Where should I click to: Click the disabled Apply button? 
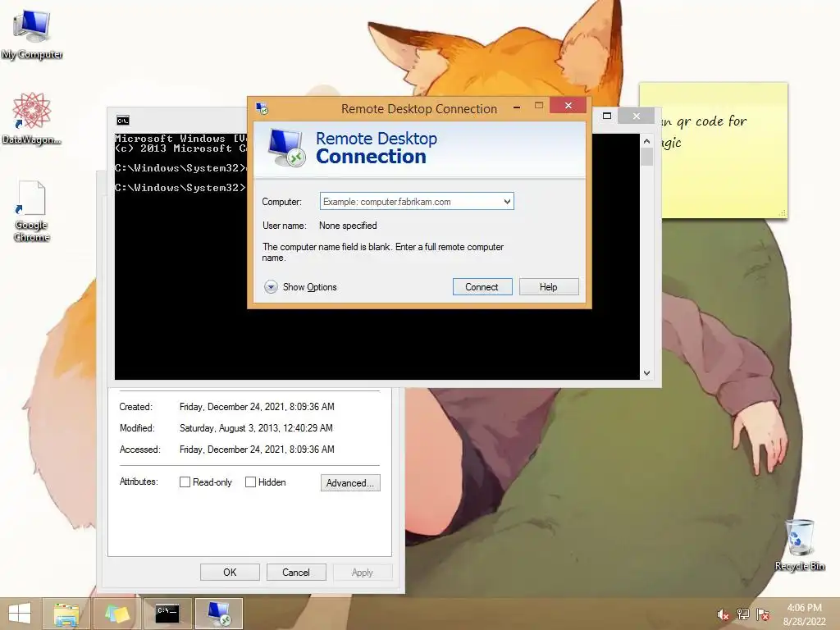tap(362, 572)
